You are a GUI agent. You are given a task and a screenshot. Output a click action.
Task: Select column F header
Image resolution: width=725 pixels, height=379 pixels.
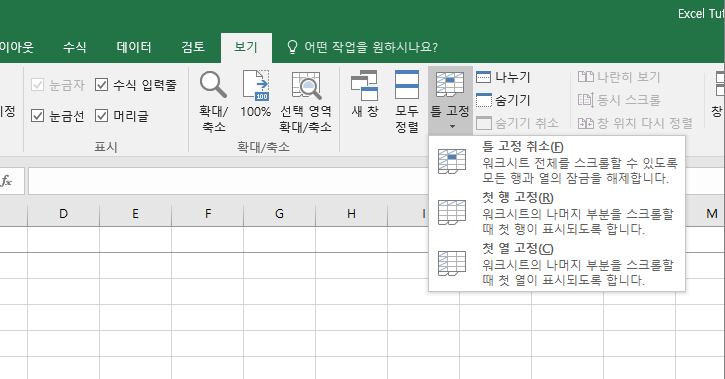tap(208, 214)
